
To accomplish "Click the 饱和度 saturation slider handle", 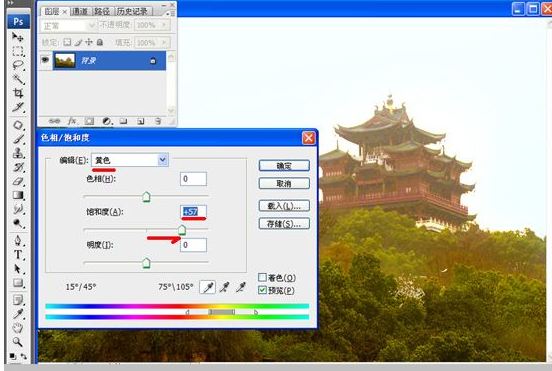I will click(182, 231).
